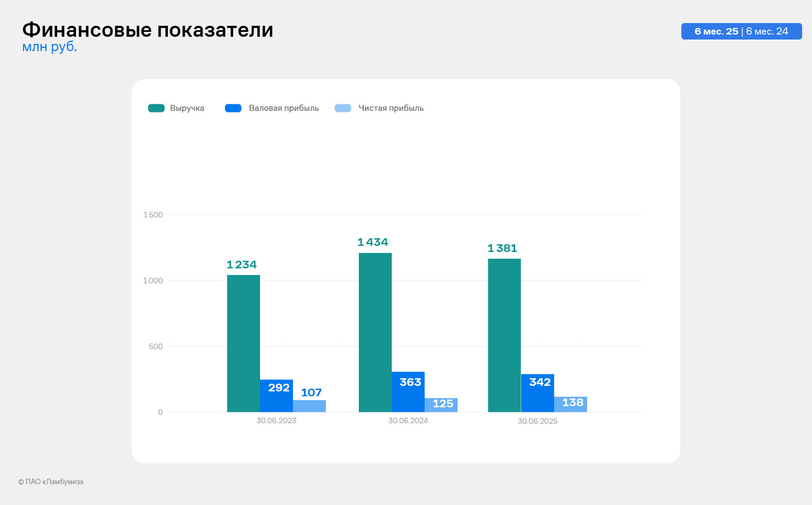Pick the net profit bar under 107

coord(309,406)
